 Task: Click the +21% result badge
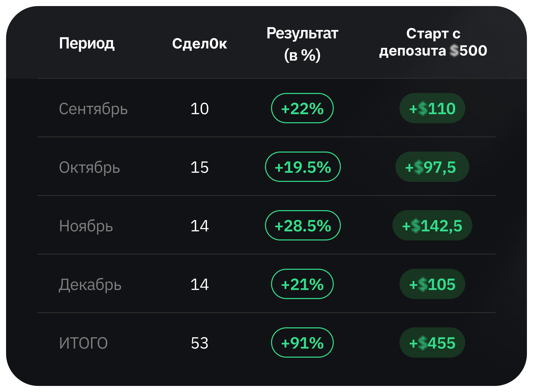click(x=302, y=284)
